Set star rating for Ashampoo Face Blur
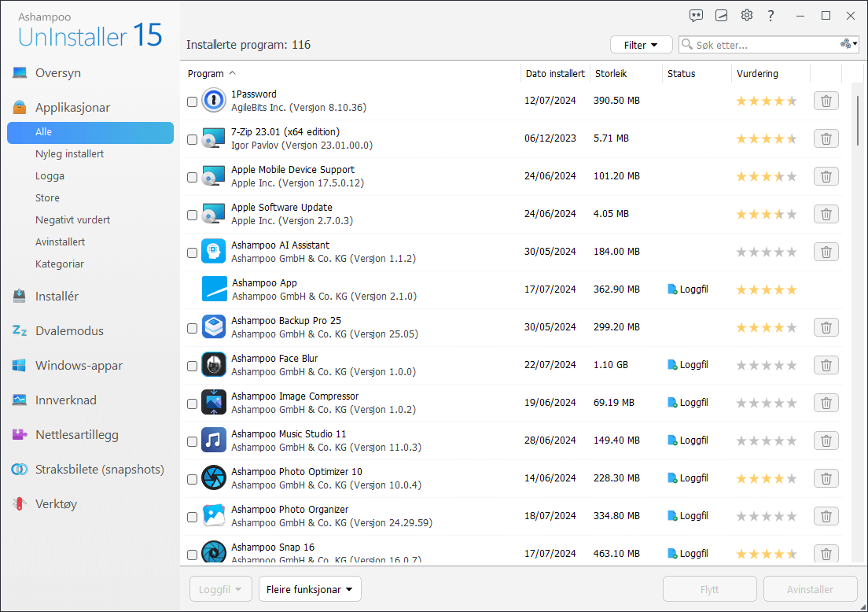868x612 pixels. tap(766, 365)
